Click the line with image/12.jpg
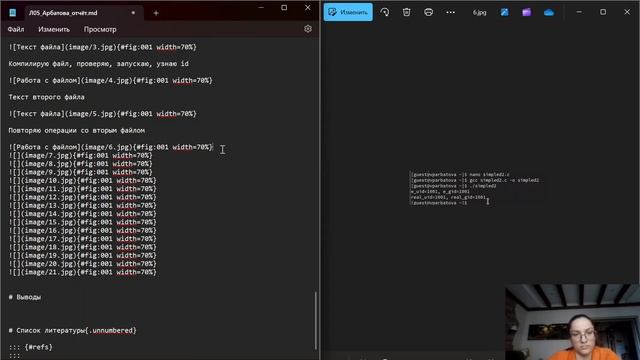 (82, 197)
